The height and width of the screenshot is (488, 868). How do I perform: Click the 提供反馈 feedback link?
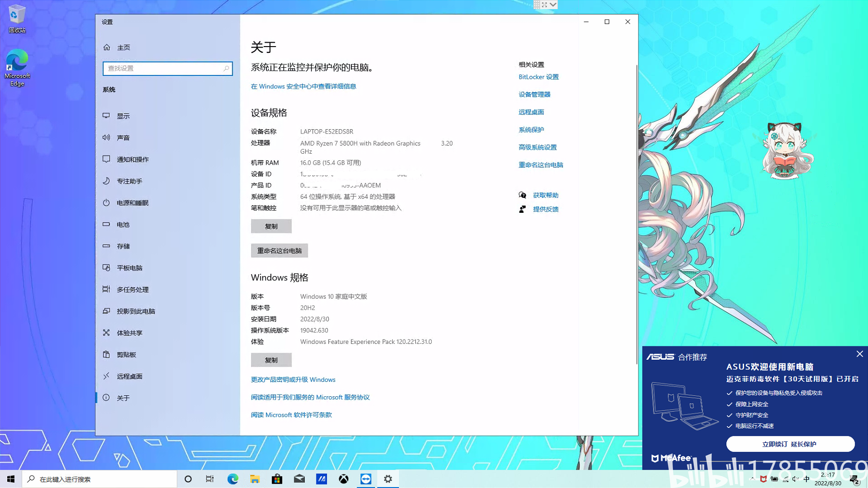pyautogui.click(x=545, y=209)
